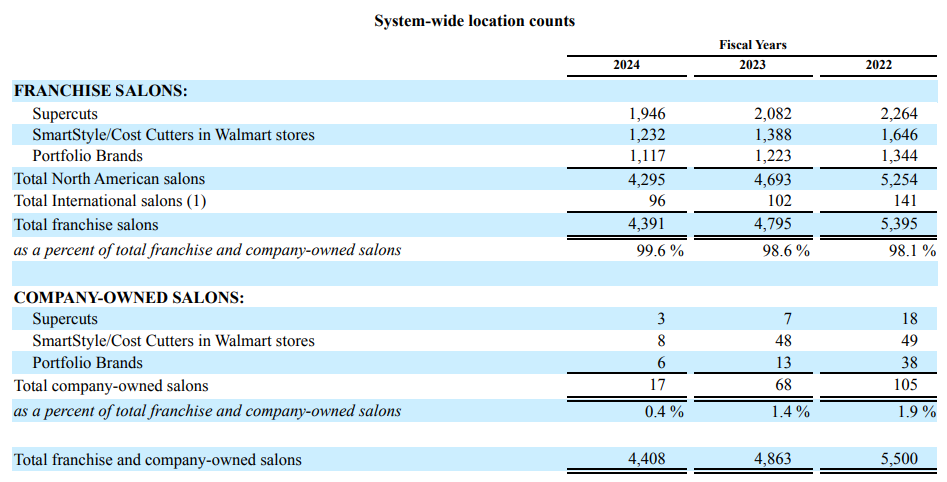Click the 99.6 % value
Viewport: 947px width, 482px height.
click(660, 250)
